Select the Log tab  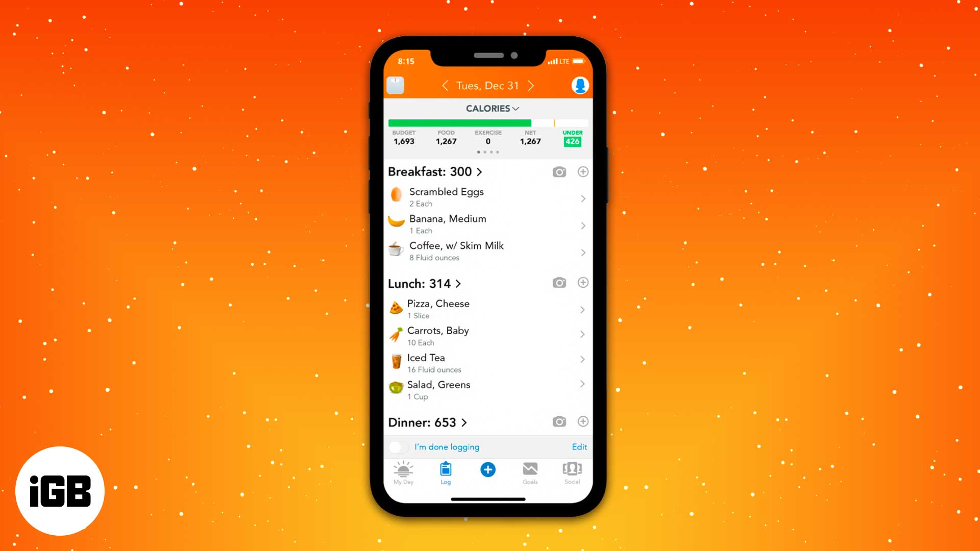[445, 473]
